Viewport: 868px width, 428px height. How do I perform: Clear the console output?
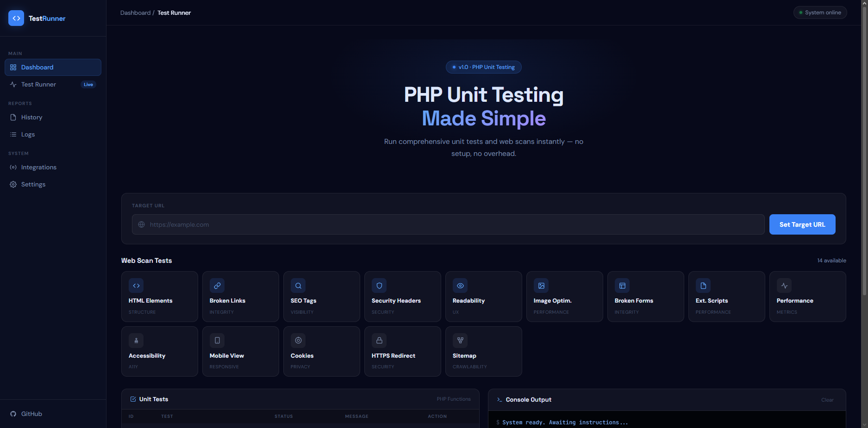[x=827, y=400]
